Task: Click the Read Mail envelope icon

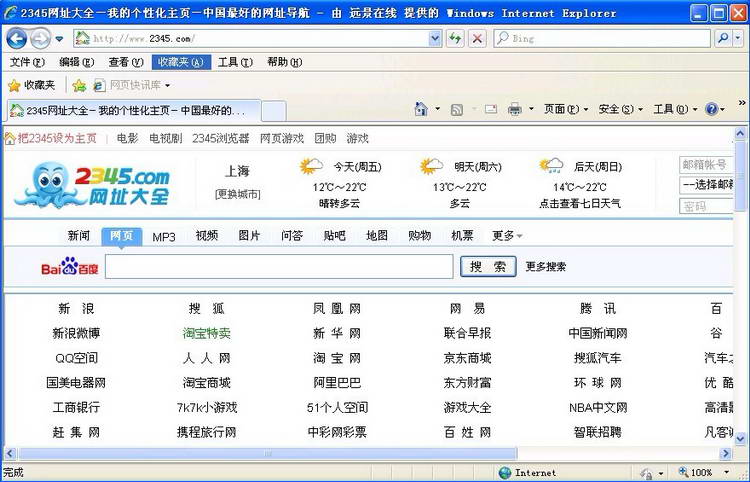Action: pyautogui.click(x=491, y=110)
